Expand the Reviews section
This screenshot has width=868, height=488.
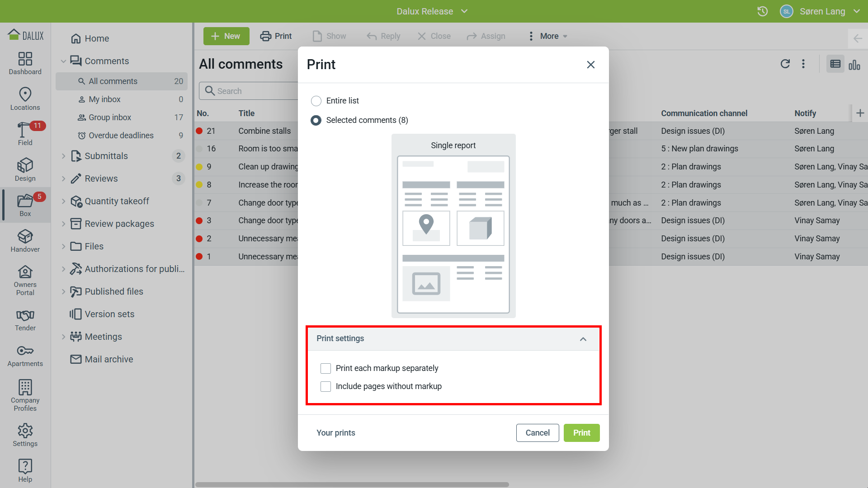pyautogui.click(x=63, y=178)
